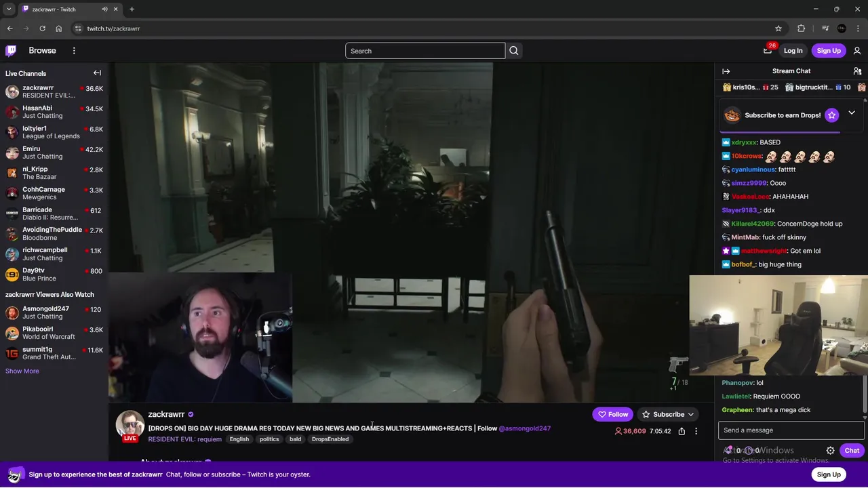Image resolution: width=868 pixels, height=488 pixels.
Task: Open summit1g Grand Theft Auto channel
Action: 54,353
